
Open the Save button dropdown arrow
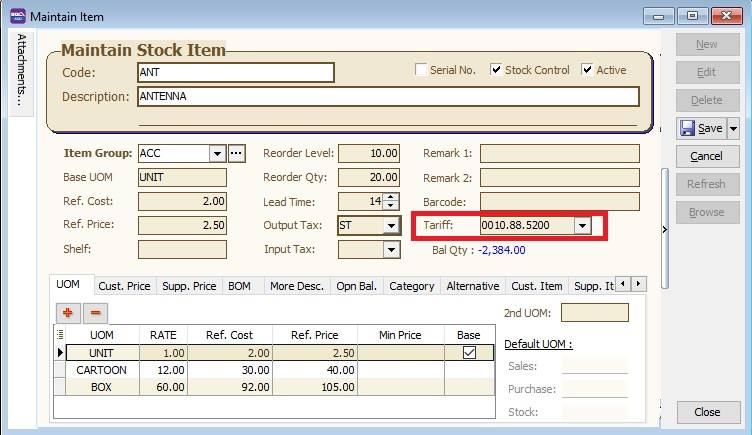coord(733,129)
